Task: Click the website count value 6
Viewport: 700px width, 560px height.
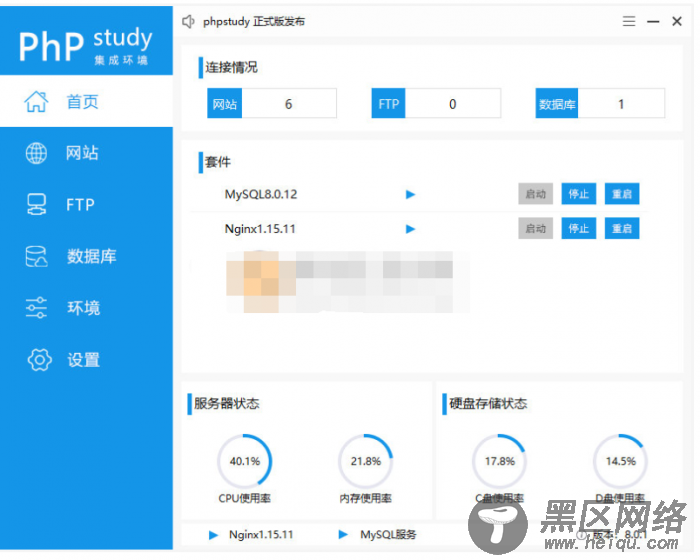Action: pos(288,104)
